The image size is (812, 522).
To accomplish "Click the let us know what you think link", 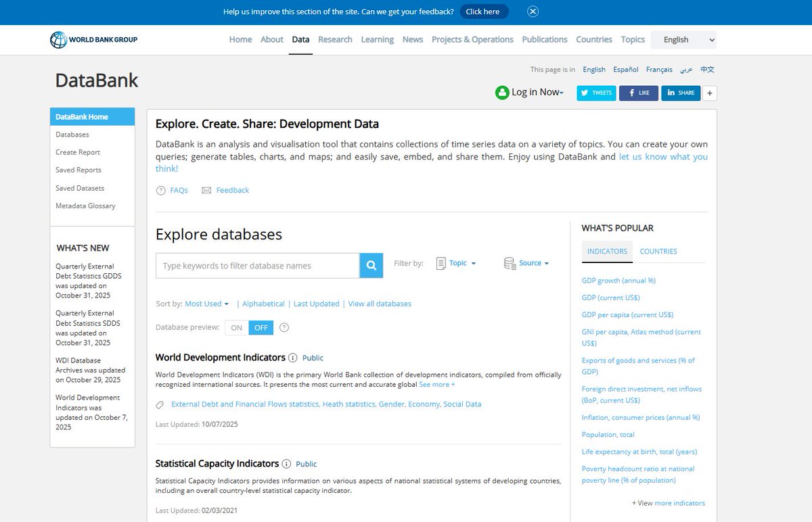I will click(663, 157).
